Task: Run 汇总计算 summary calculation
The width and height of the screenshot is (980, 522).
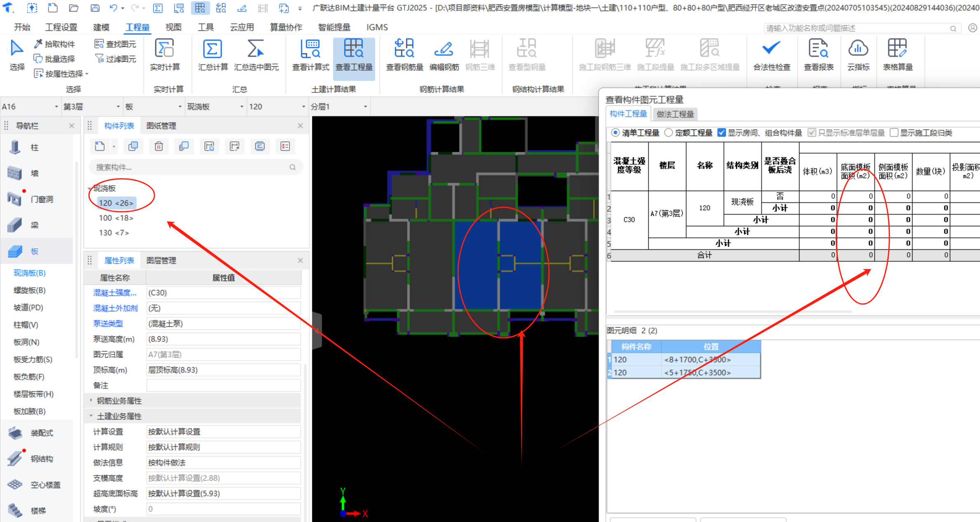Action: click(x=213, y=55)
